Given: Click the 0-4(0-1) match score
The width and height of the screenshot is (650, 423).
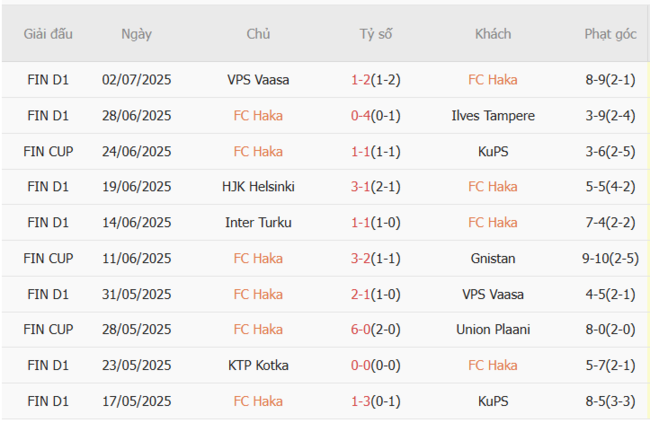Looking at the screenshot, I should tap(375, 116).
